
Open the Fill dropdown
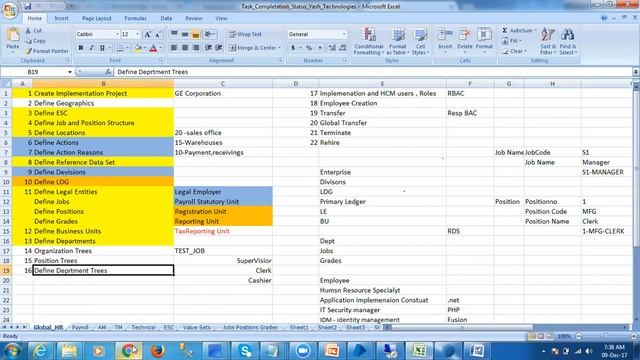pyautogui.click(x=512, y=41)
